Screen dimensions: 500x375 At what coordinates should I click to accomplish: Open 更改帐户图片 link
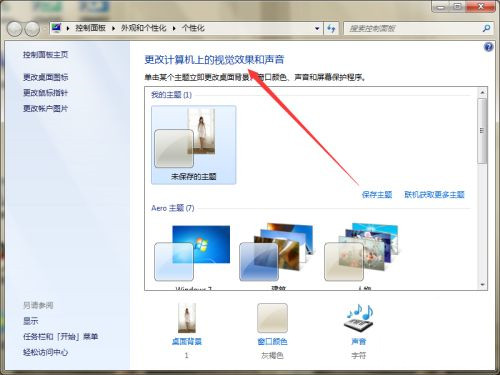[45, 108]
